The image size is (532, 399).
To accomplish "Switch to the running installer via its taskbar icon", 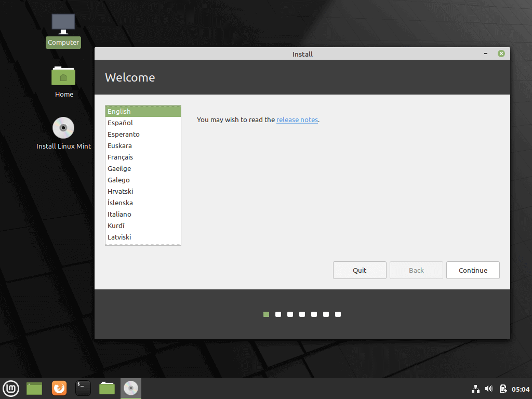I will click(130, 388).
